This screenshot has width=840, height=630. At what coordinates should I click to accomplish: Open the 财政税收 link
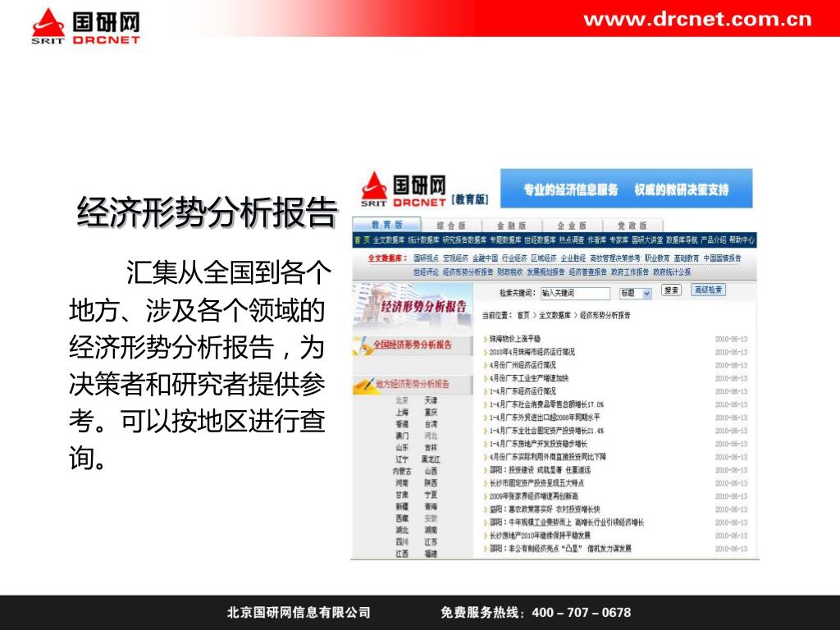click(x=509, y=272)
